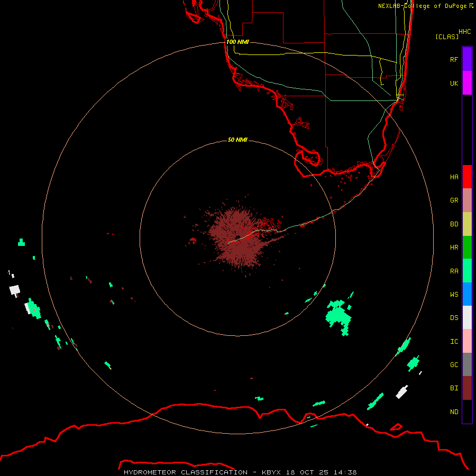The image size is (476, 476).
Task: Click the ND black legend swatch
Action: point(467,411)
